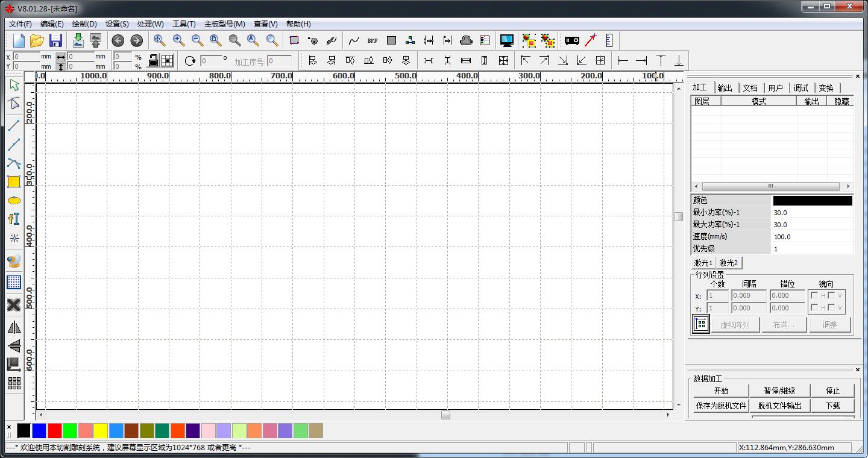Image resolution: width=868 pixels, height=458 pixels.
Task: Toggle the aspect ratio lock icon
Action: 154,60
